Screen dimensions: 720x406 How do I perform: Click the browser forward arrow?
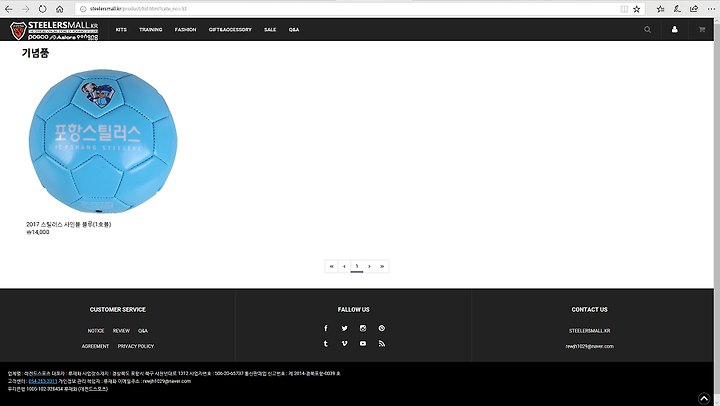(26, 9)
